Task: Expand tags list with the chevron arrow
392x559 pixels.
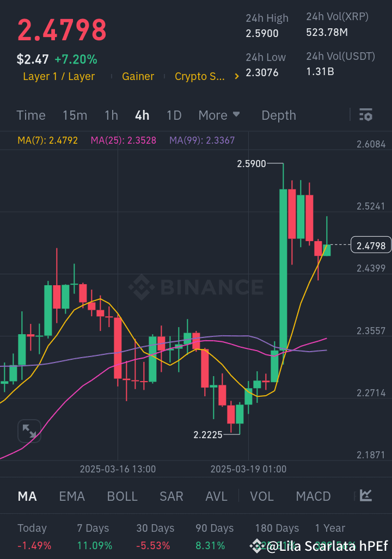Action: click(236, 77)
